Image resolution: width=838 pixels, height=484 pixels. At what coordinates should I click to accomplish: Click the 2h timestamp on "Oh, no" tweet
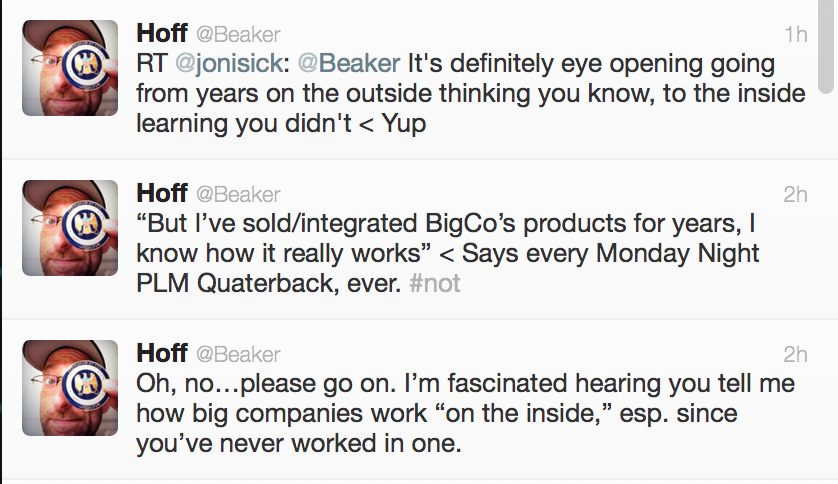point(795,355)
